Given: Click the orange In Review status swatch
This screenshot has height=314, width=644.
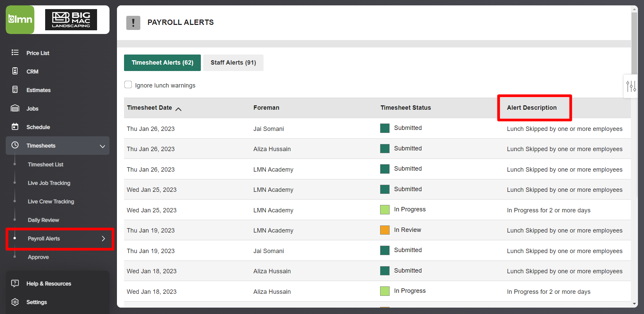Looking at the screenshot, I should [x=385, y=230].
